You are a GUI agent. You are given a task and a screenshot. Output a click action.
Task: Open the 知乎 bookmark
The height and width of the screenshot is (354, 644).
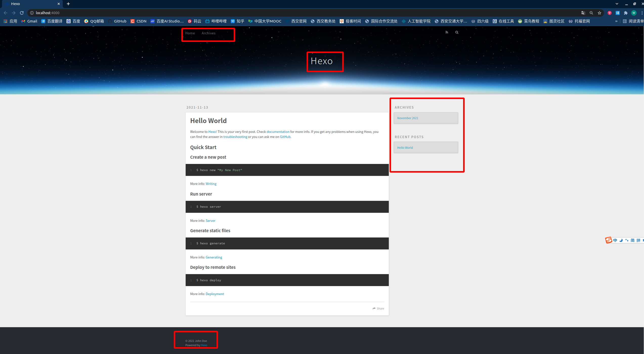(x=238, y=21)
